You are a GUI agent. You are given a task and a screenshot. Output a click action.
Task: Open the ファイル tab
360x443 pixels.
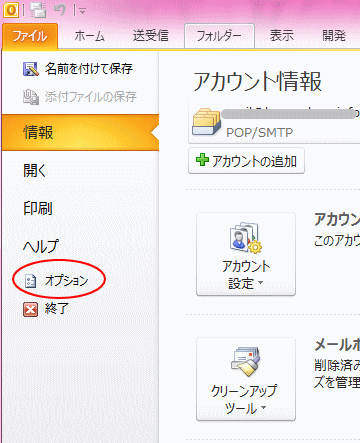pos(30,36)
